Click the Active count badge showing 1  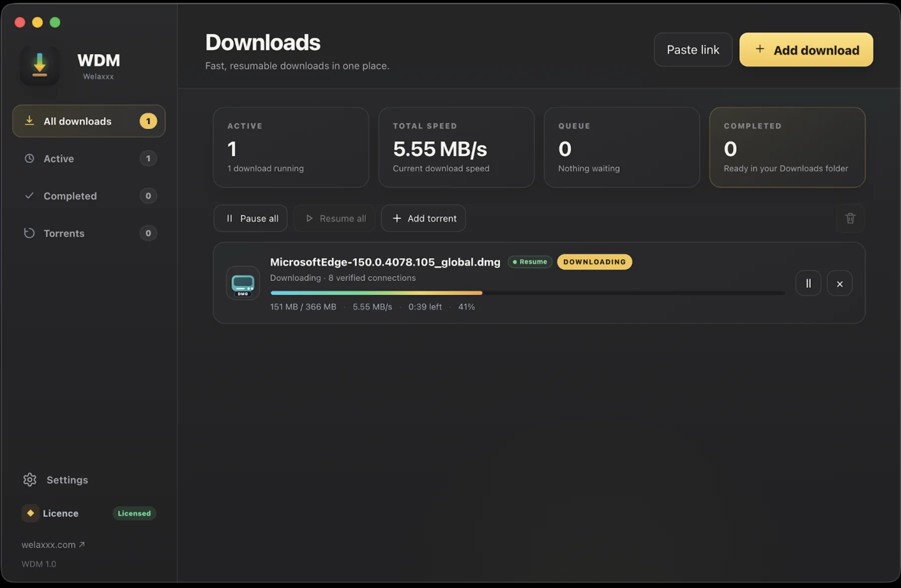(148, 159)
